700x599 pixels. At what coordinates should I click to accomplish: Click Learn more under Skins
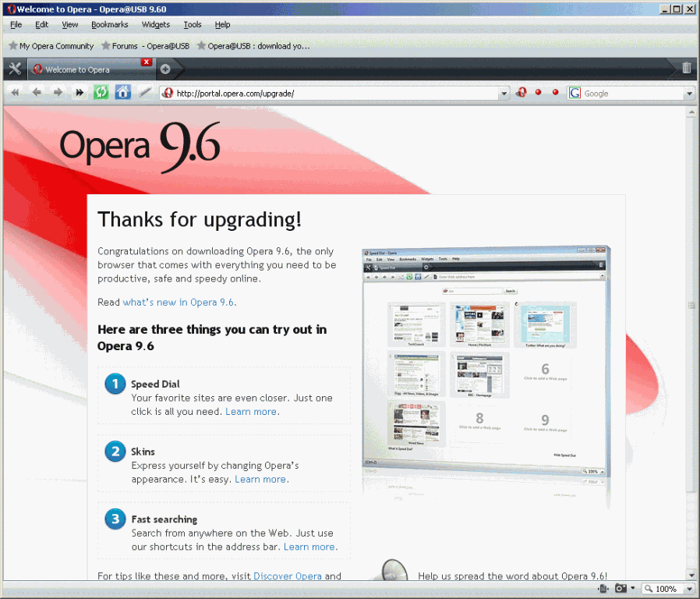pyautogui.click(x=260, y=480)
